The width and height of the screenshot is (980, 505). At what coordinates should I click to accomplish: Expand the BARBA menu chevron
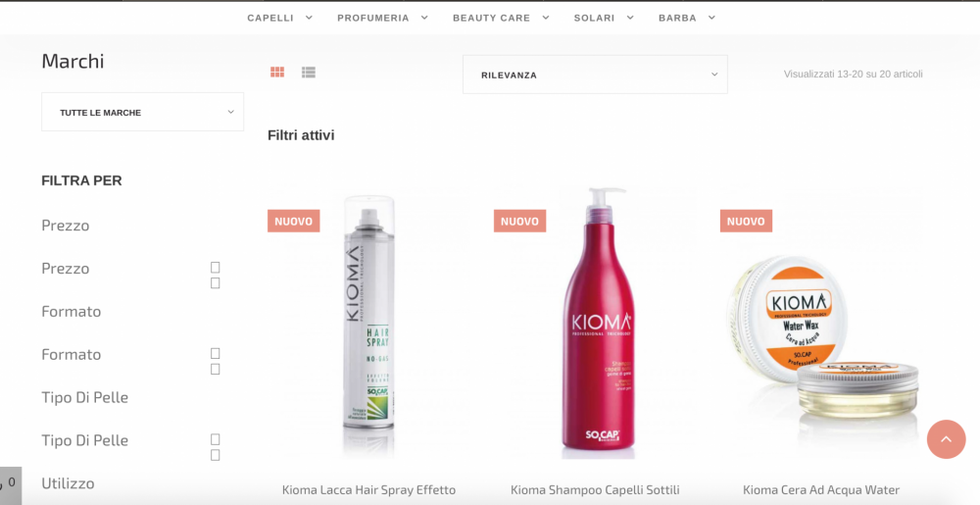pyautogui.click(x=711, y=18)
